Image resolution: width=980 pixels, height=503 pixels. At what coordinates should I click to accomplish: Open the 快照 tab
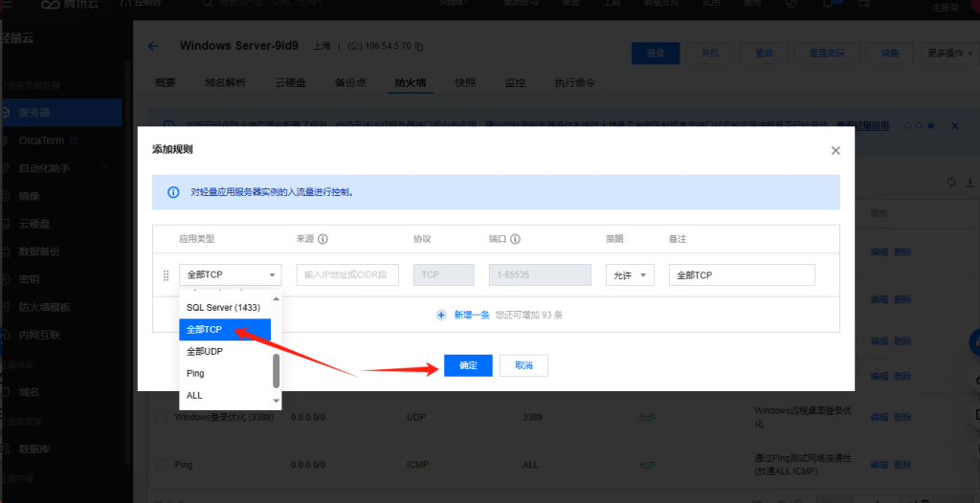click(x=466, y=82)
